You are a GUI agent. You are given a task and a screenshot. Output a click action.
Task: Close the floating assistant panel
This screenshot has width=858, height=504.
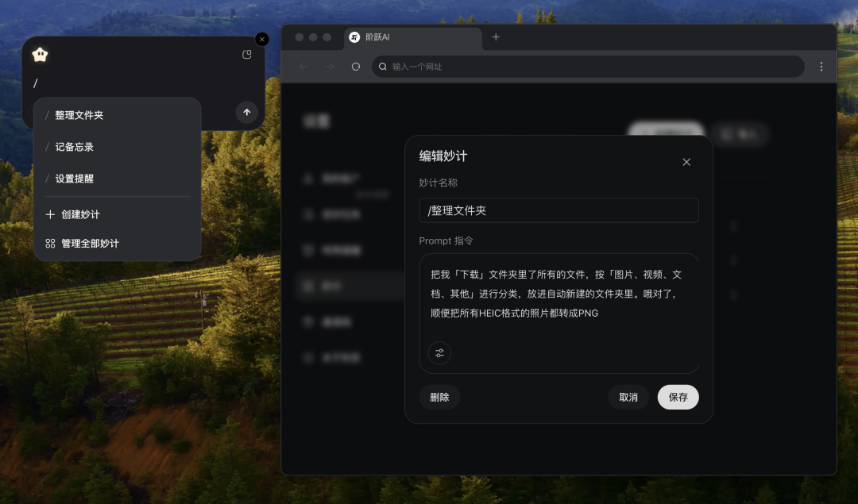point(262,40)
